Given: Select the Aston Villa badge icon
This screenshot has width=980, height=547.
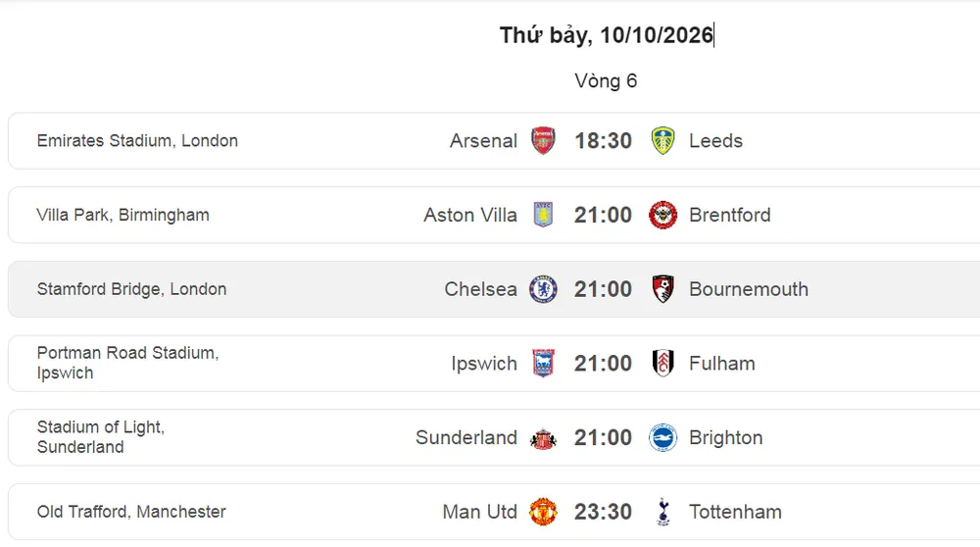Looking at the screenshot, I should click(543, 215).
